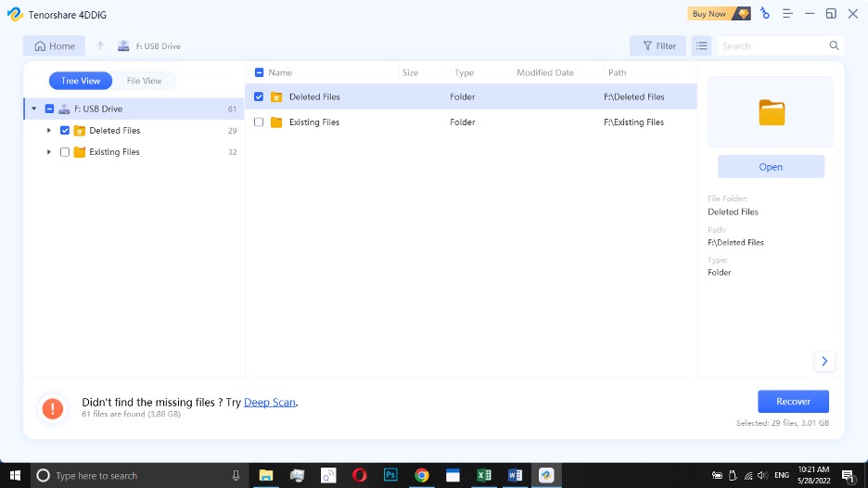This screenshot has width=868, height=488.
Task: Sort by the Type column header
Action: [x=464, y=72]
